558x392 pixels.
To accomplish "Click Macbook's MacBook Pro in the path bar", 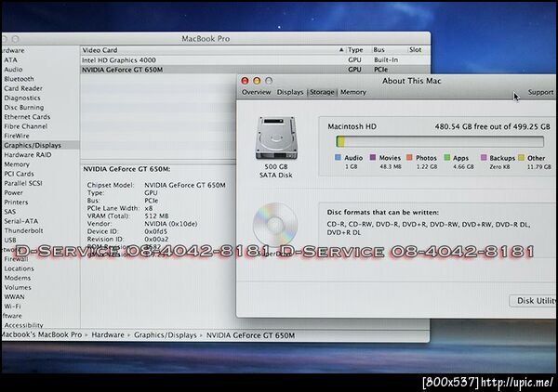I will pyautogui.click(x=41, y=334).
